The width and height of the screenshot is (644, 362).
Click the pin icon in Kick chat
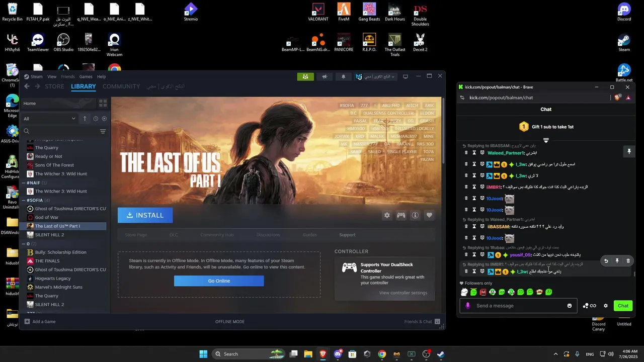click(x=629, y=151)
